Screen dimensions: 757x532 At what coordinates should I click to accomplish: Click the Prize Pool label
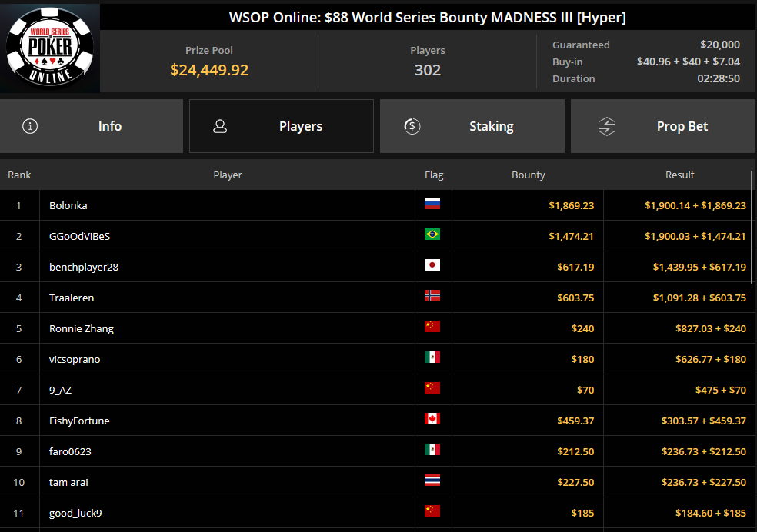209,51
